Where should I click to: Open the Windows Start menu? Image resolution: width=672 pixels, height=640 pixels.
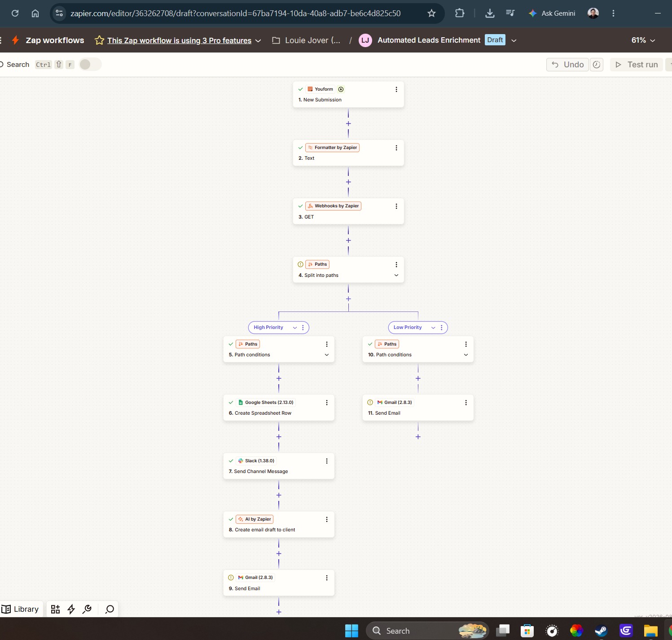click(x=351, y=631)
